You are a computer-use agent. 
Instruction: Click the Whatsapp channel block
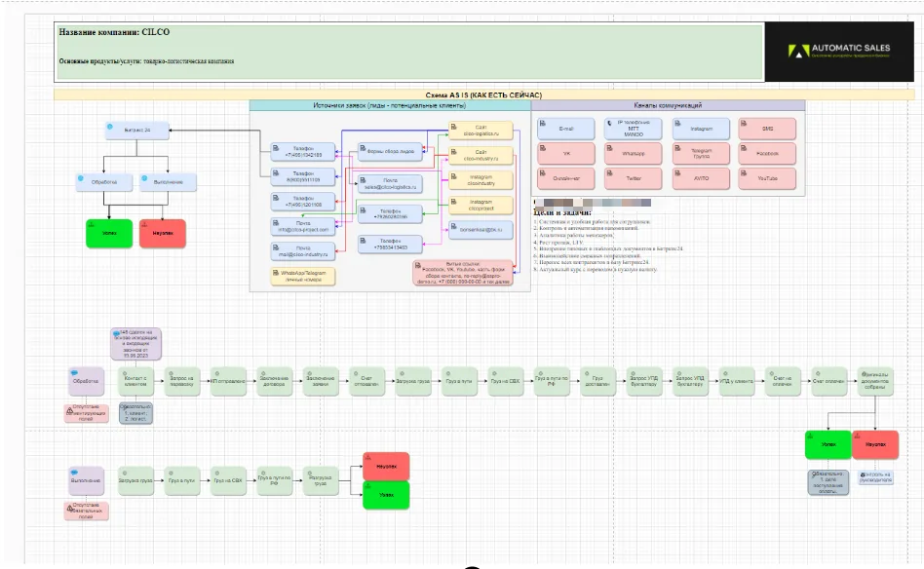point(633,154)
